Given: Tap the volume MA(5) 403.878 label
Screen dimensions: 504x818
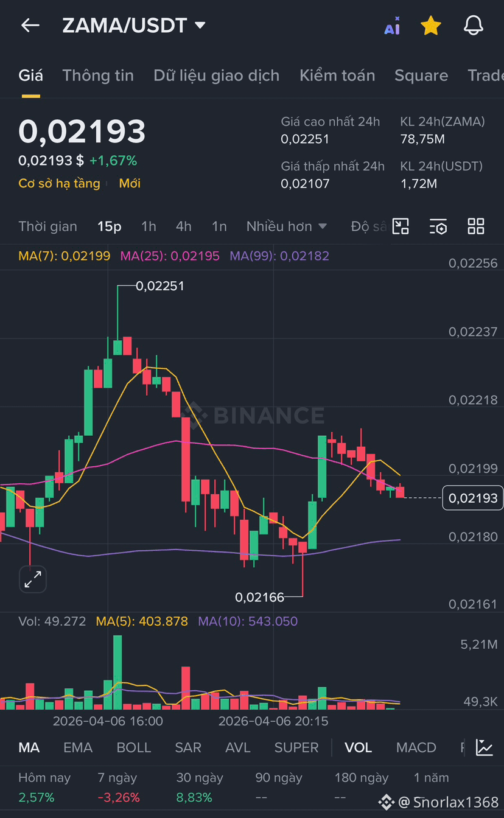Looking at the screenshot, I should pos(142,621).
